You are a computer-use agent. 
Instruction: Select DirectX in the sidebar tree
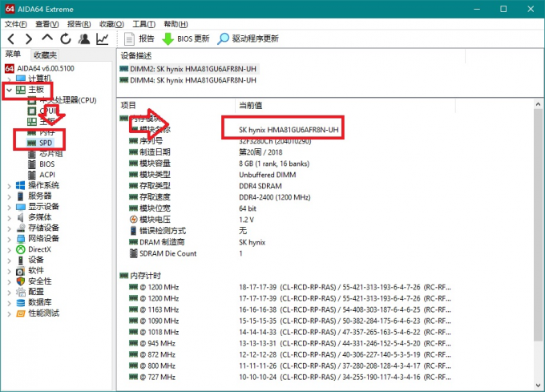tap(39, 249)
